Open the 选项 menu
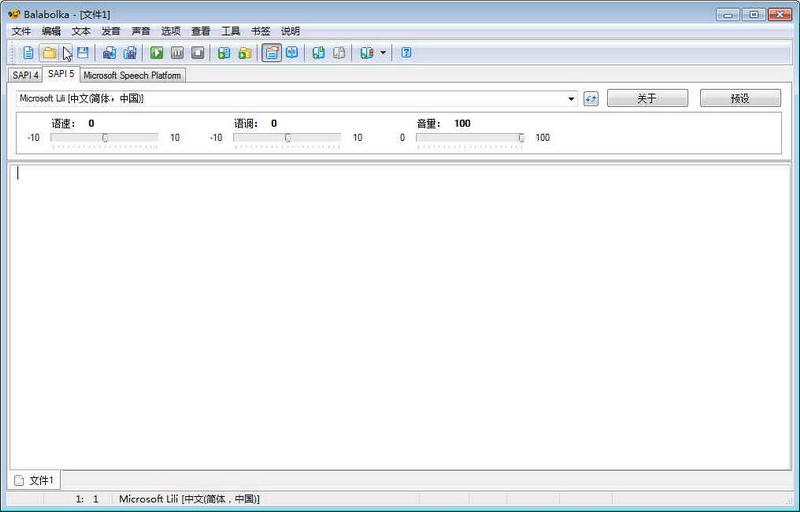This screenshot has width=800, height=512. (x=171, y=31)
